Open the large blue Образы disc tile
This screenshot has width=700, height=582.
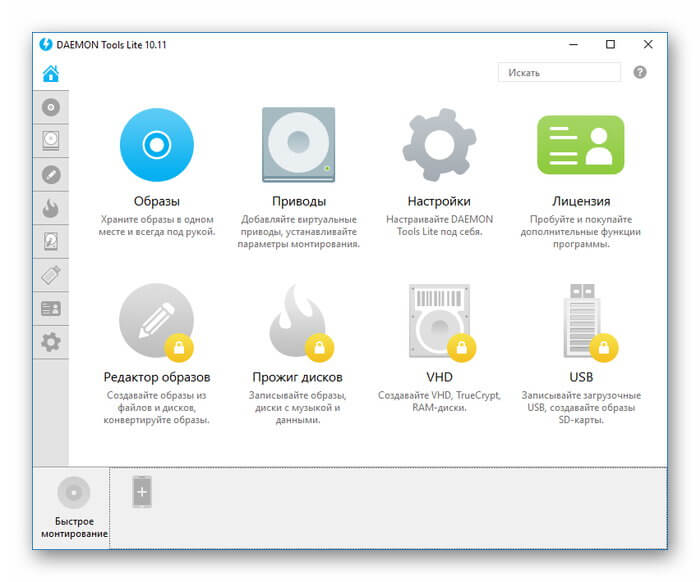coord(157,145)
